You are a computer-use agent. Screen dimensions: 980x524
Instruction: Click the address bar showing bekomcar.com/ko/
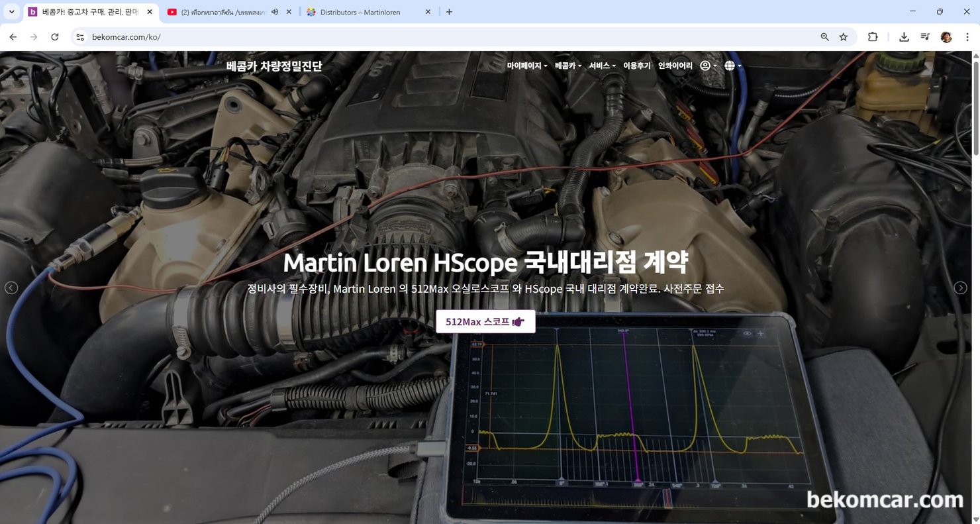click(127, 37)
